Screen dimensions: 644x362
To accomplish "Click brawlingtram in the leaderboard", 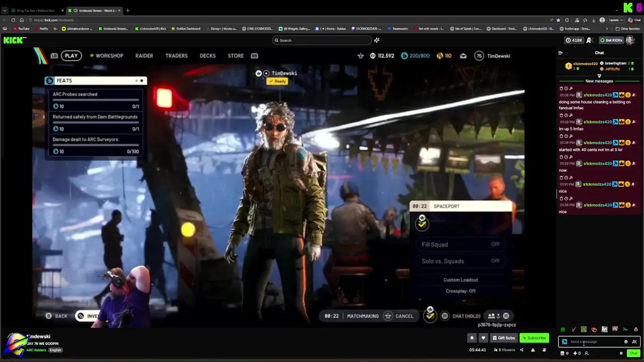I will pos(615,63).
